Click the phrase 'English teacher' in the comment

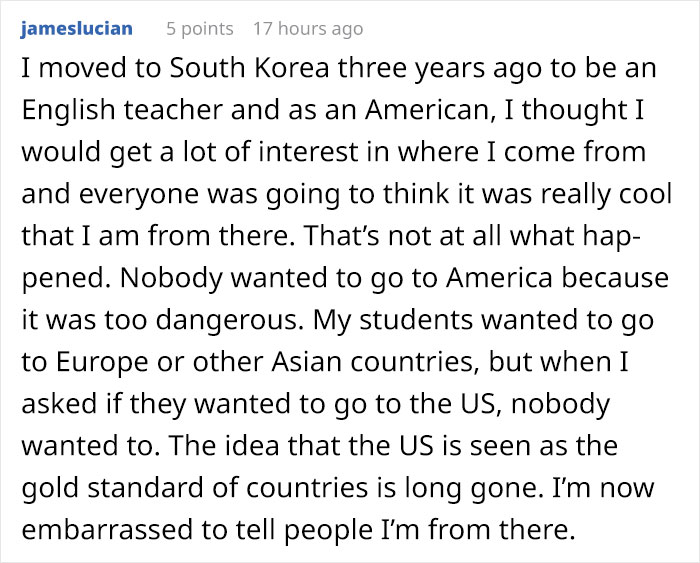click(x=122, y=110)
